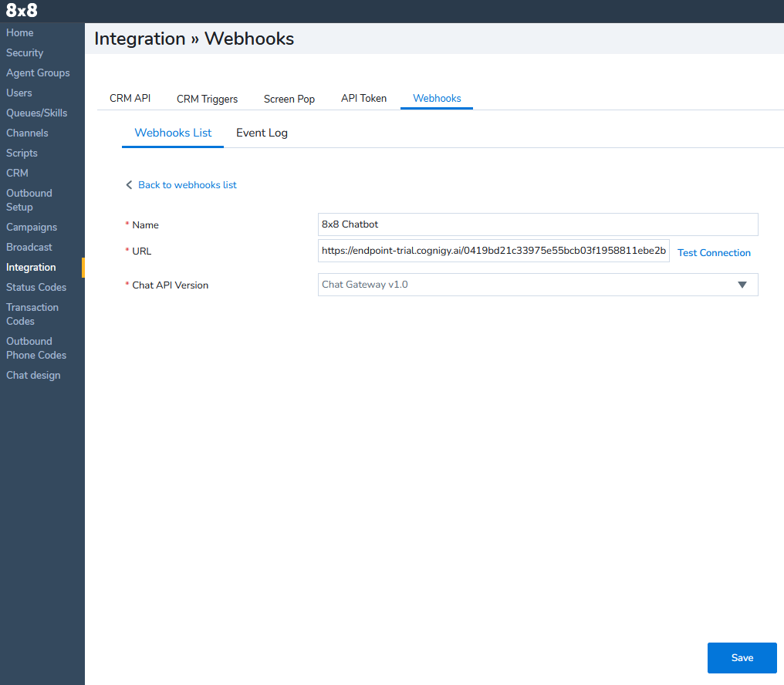Click the Save button
Image resolution: width=784 pixels, height=685 pixels.
[x=742, y=658]
